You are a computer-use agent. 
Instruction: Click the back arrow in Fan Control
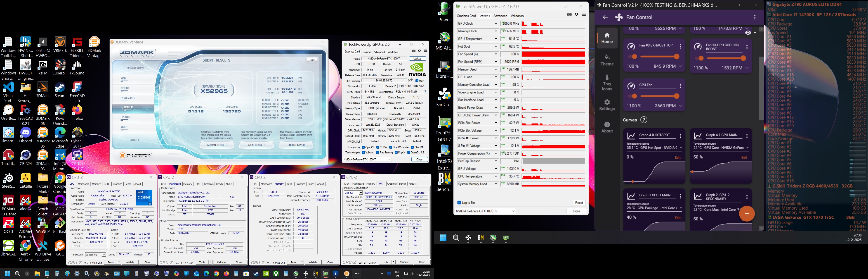[x=605, y=17]
